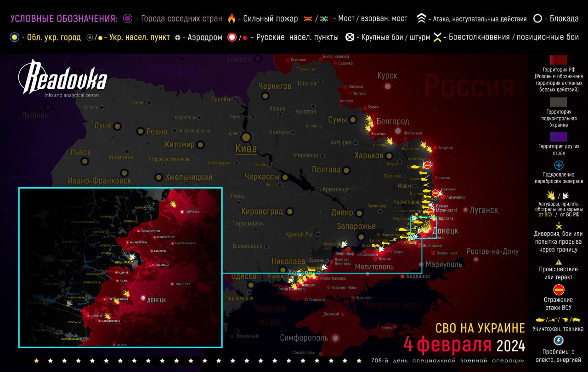Pick the purple Территория других стран swatch
Image resolution: width=588 pixels, height=372 pixels.
559,137
